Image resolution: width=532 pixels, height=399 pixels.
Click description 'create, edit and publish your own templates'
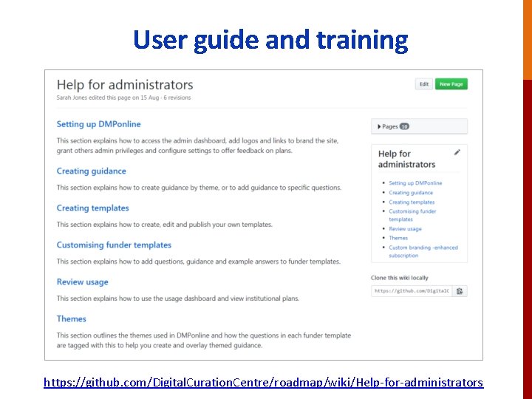pyautogui.click(x=165, y=225)
